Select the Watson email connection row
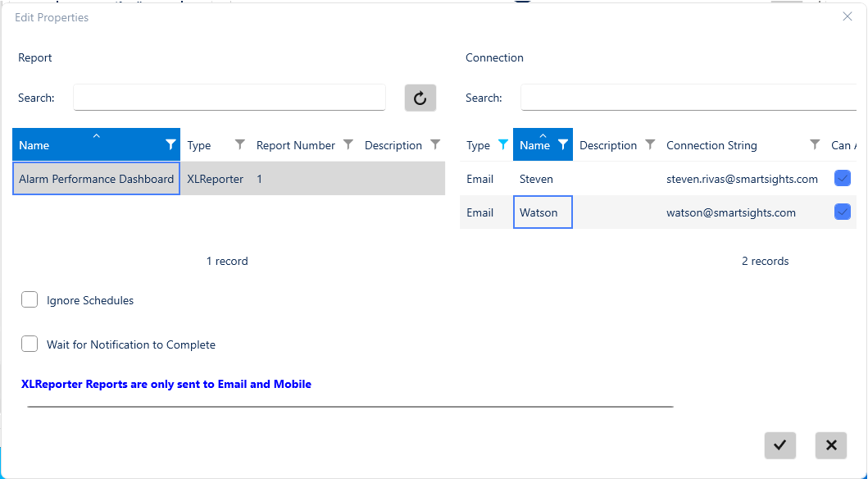The width and height of the screenshot is (868, 479). [543, 212]
